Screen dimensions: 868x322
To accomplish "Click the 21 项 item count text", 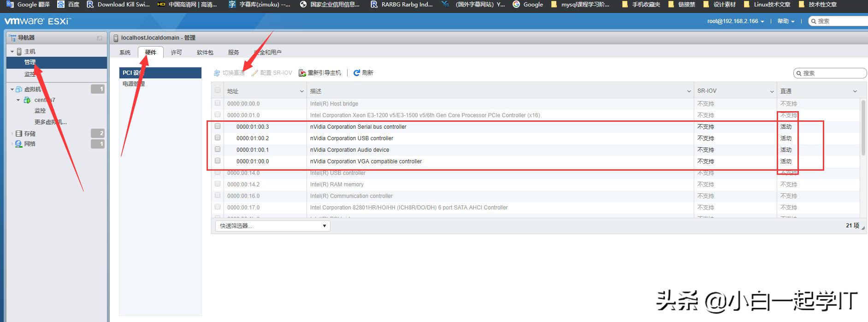I will (852, 226).
